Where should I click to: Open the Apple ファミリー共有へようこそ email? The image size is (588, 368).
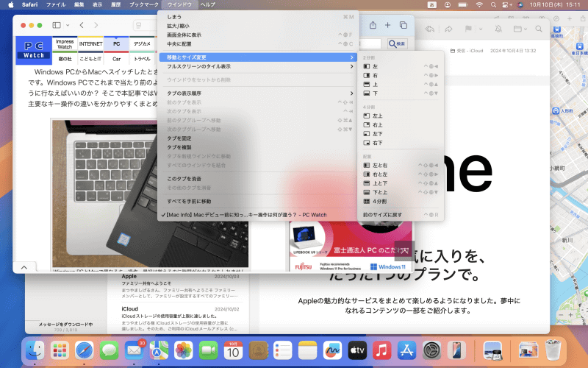click(180, 287)
